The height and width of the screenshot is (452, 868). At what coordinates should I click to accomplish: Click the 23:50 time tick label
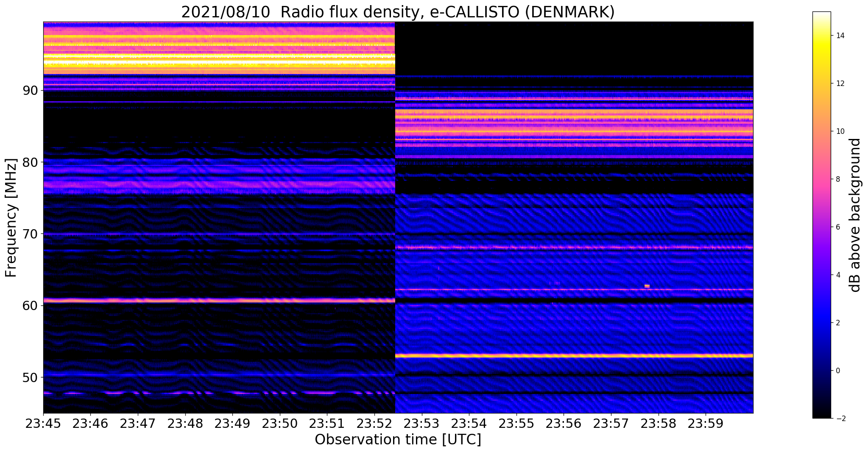coord(279,424)
